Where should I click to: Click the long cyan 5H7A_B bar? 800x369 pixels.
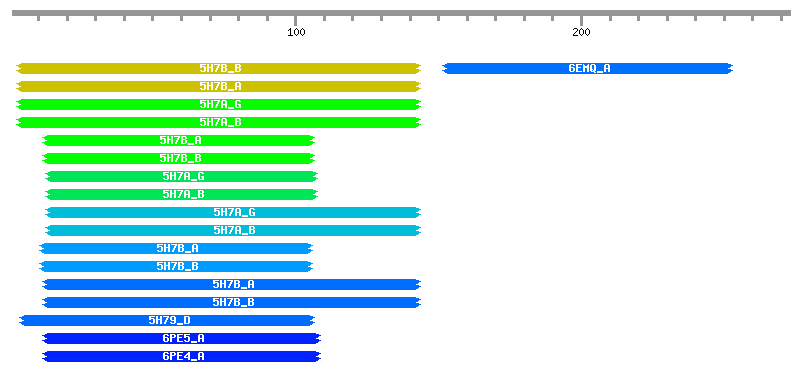233,230
